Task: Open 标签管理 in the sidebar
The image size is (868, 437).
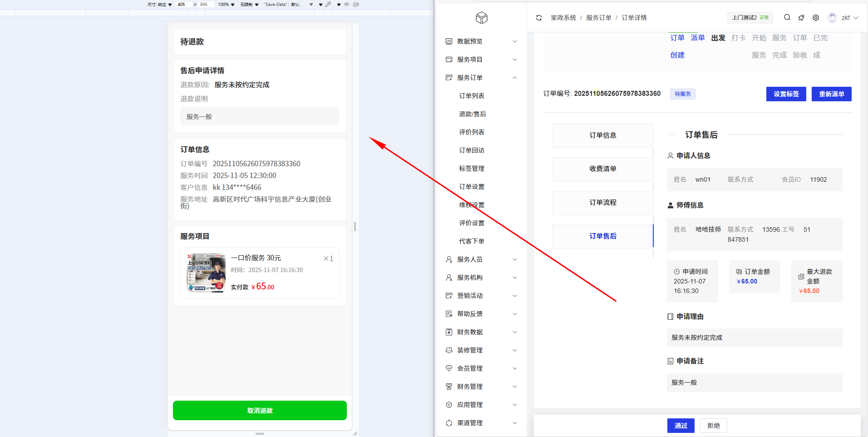Action: 472,169
